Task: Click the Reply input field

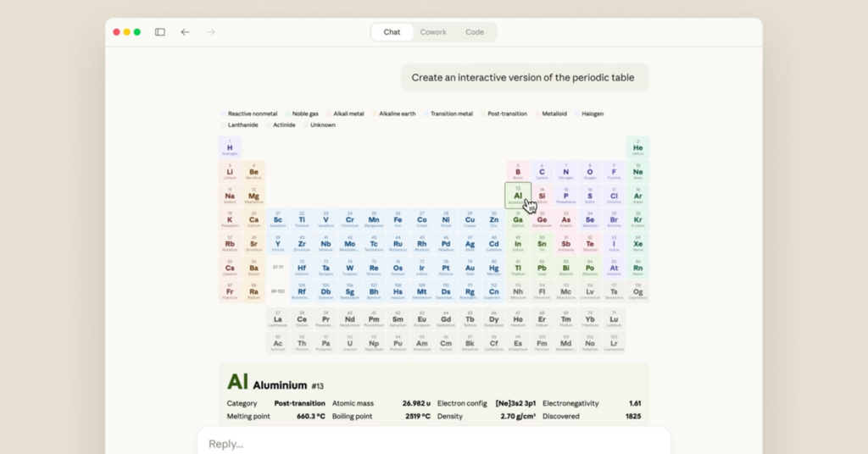Action: click(x=433, y=444)
